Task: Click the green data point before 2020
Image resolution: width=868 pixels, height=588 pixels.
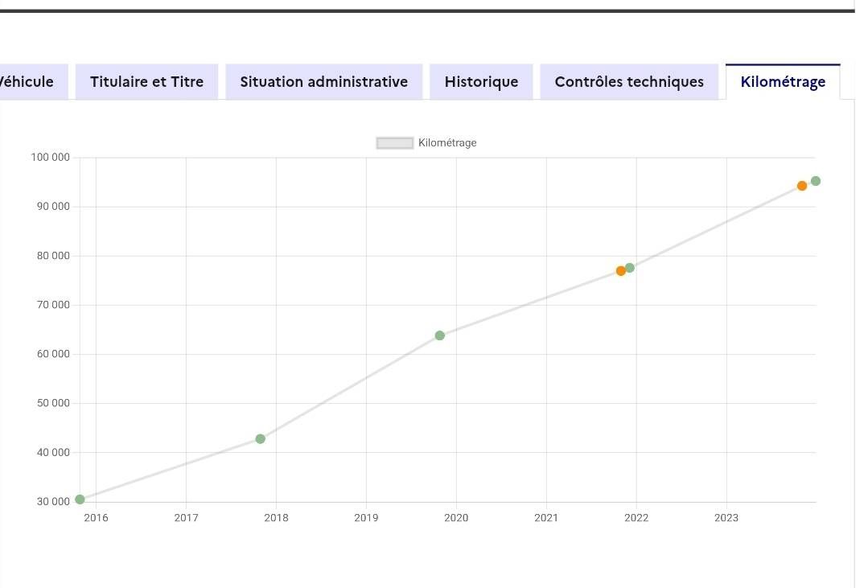Action: click(x=439, y=335)
